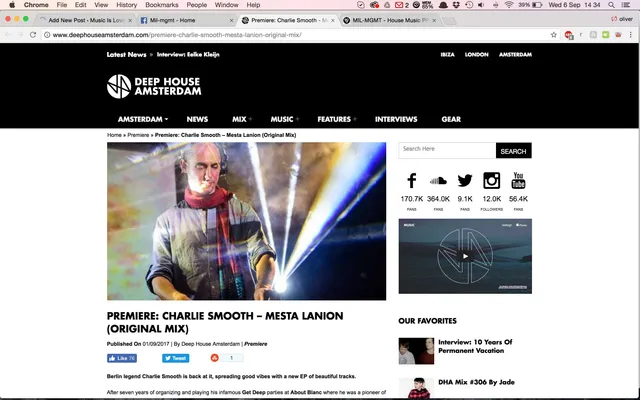
Task: Open Chrome's three-dot menu
Action: [x=631, y=35]
